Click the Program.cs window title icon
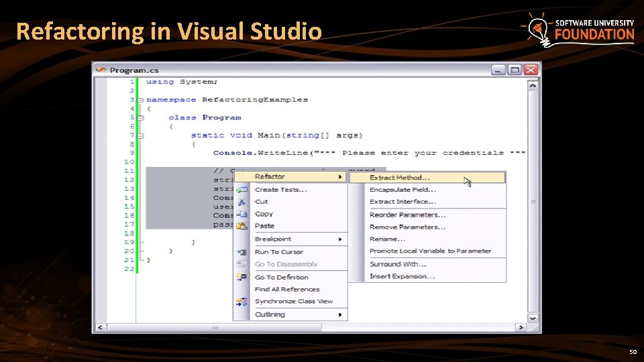This screenshot has height=362, width=644. (x=101, y=70)
